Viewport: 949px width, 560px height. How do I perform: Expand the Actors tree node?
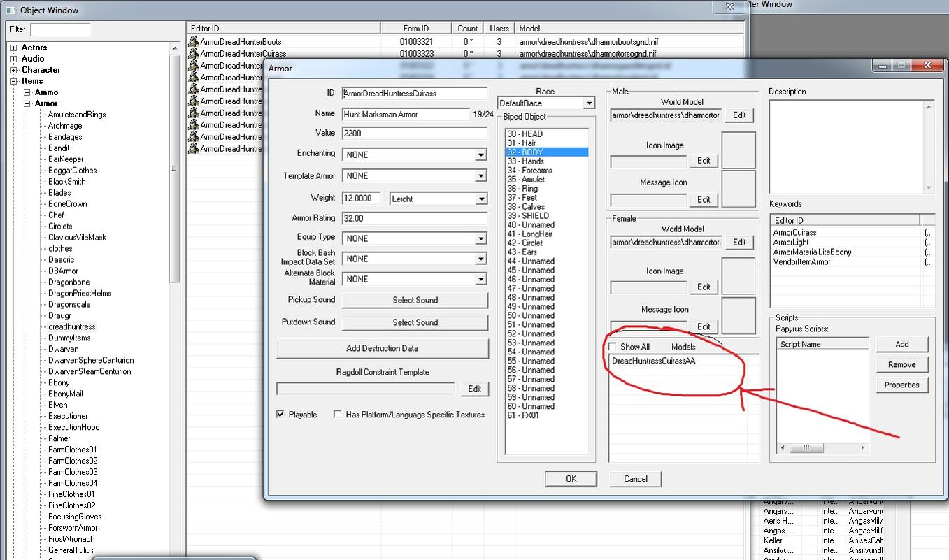[x=14, y=48]
